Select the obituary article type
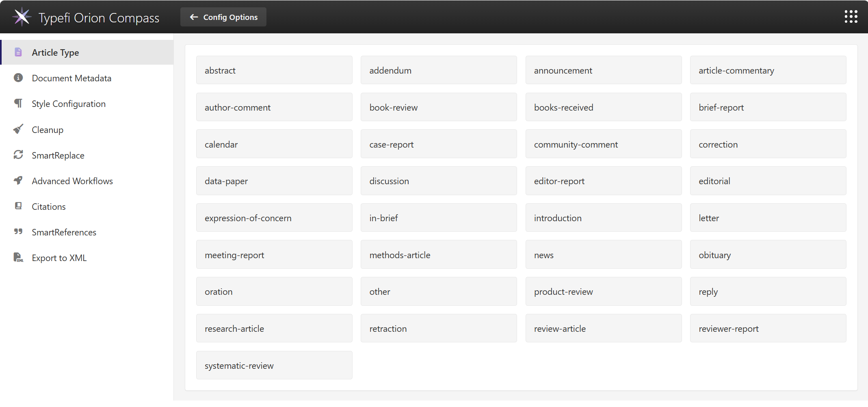Viewport: 868px width, 407px height. tap(768, 255)
